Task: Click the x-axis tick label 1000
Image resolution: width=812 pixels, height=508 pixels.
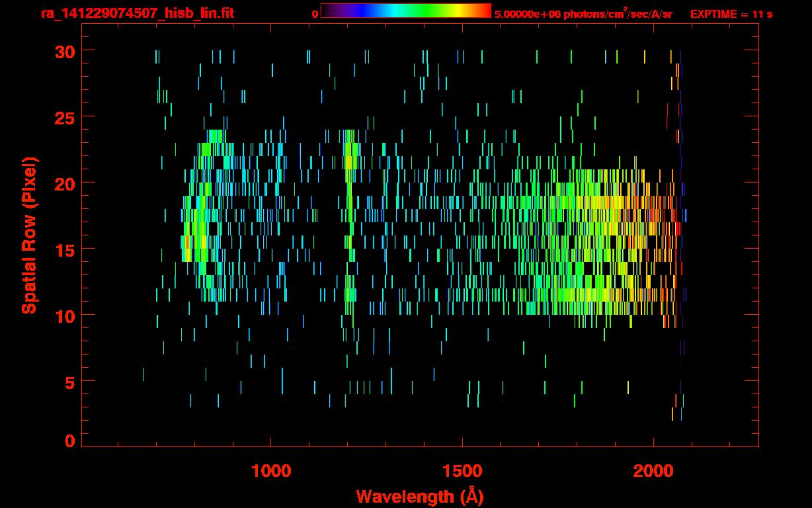Action: click(271, 471)
